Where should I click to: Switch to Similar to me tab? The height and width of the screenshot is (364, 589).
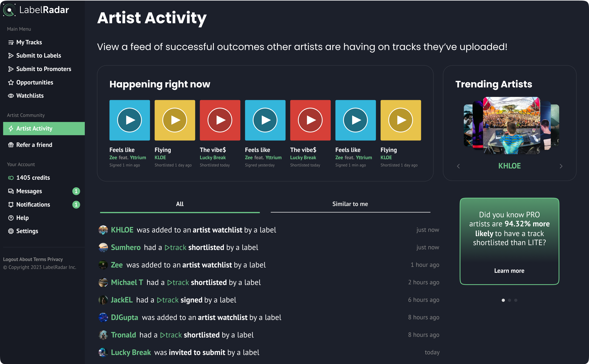pos(350,204)
